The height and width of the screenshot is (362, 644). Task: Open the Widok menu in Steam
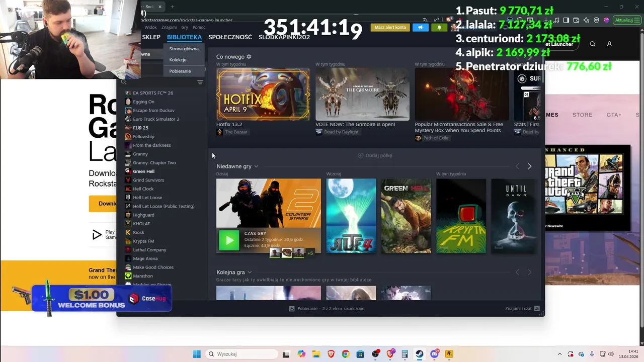[x=150, y=28]
